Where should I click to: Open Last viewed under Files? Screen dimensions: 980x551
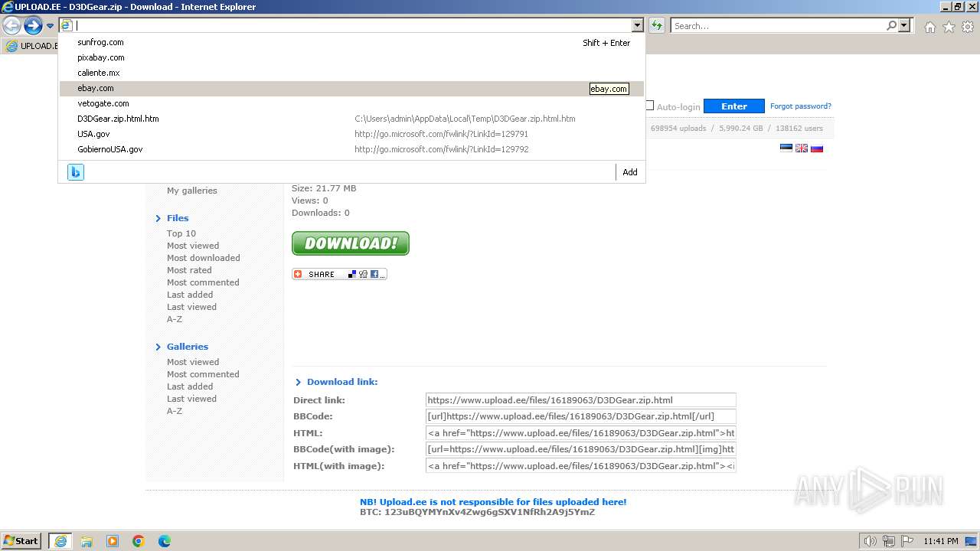click(191, 307)
